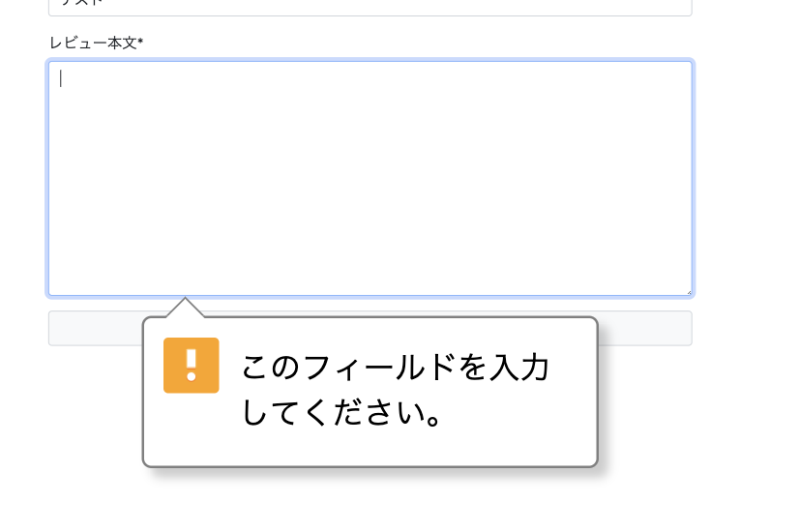This screenshot has width=799, height=532.
Task: Click the bottom-left area of review textarea
Action: (77, 276)
